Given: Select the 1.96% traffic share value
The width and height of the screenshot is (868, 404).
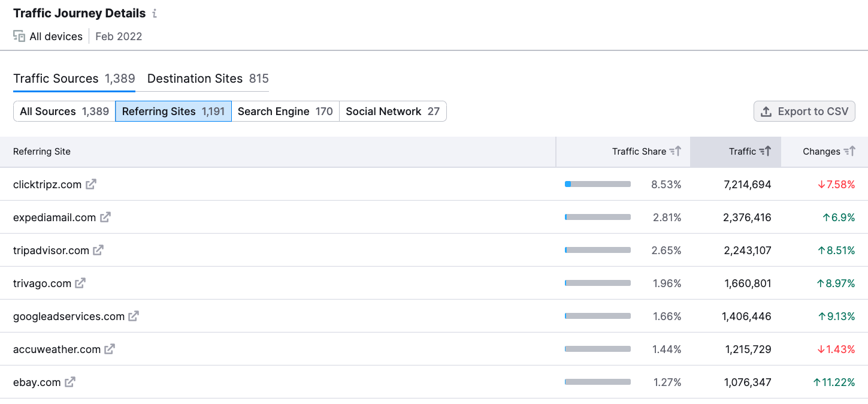Looking at the screenshot, I should click(x=667, y=284).
